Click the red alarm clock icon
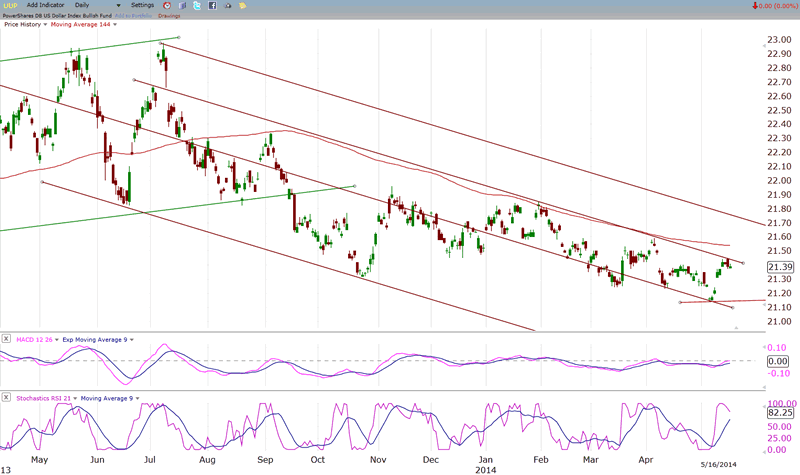This screenshot has width=800, height=475. (166, 6)
